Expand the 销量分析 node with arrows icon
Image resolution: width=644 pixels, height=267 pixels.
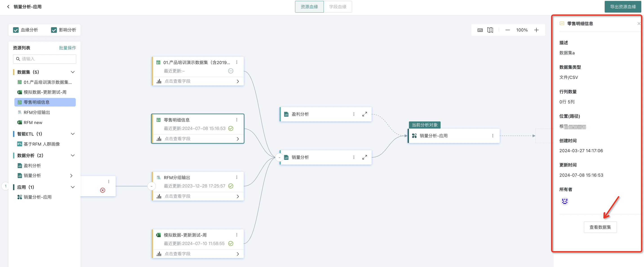click(364, 157)
